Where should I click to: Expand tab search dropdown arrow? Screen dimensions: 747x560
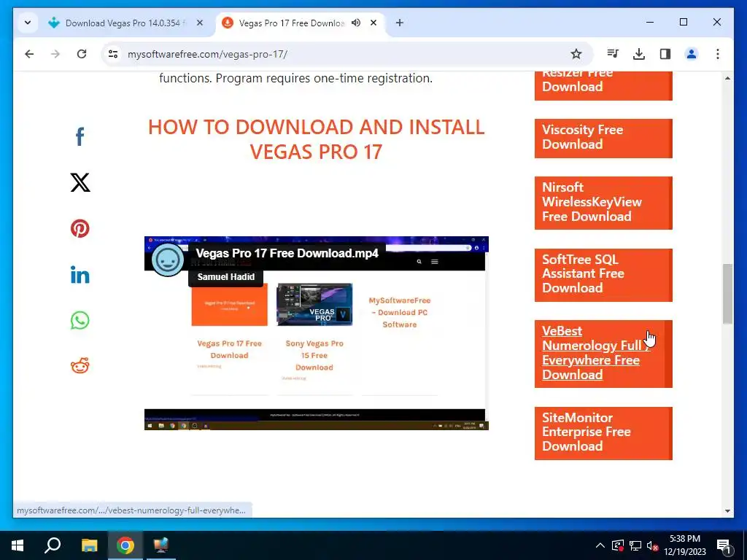click(28, 23)
